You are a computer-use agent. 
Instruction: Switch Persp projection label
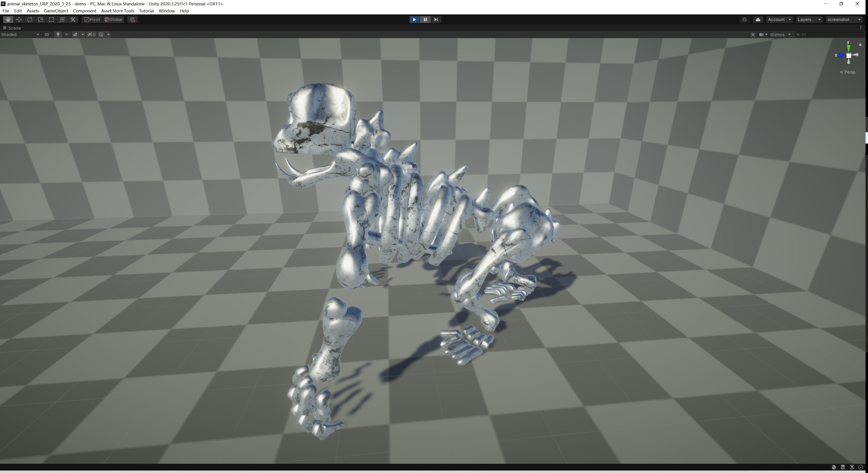[x=848, y=72]
